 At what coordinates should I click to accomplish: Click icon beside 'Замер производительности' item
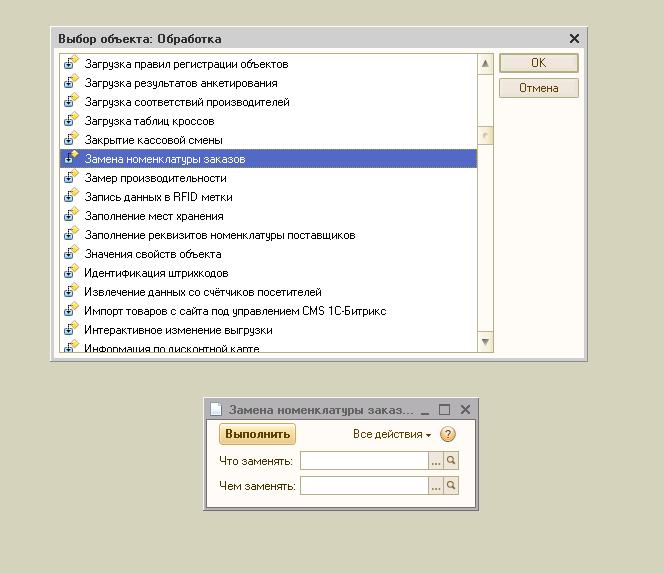click(x=71, y=178)
